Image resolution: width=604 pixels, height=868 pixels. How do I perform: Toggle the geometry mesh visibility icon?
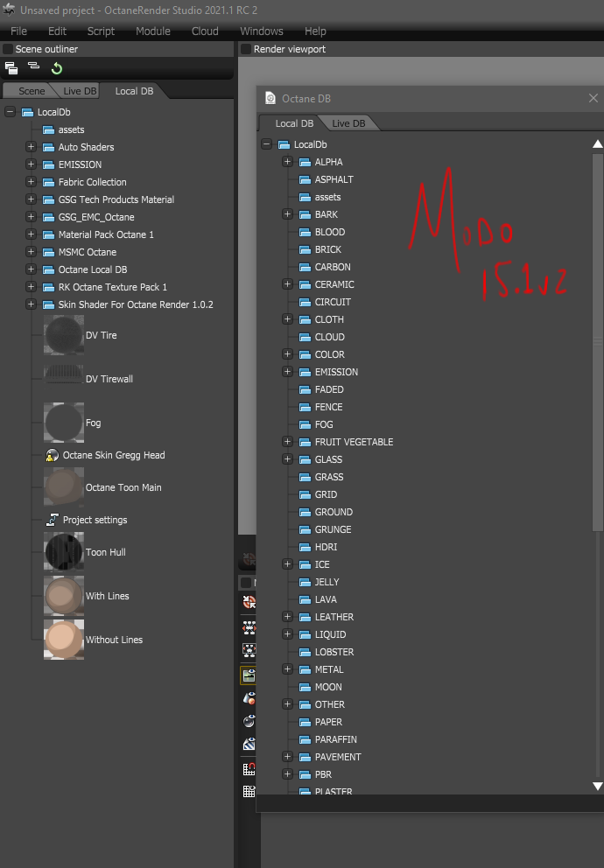tap(249, 697)
